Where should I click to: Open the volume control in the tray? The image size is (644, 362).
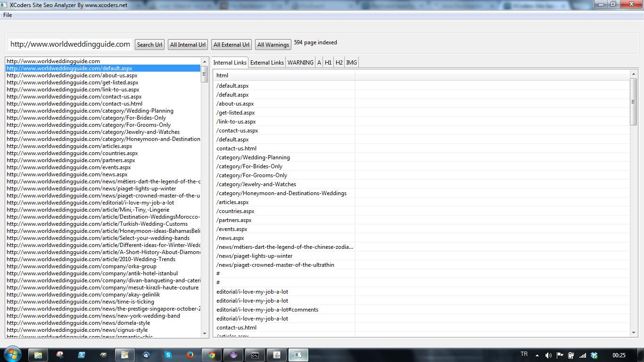[x=548, y=355]
